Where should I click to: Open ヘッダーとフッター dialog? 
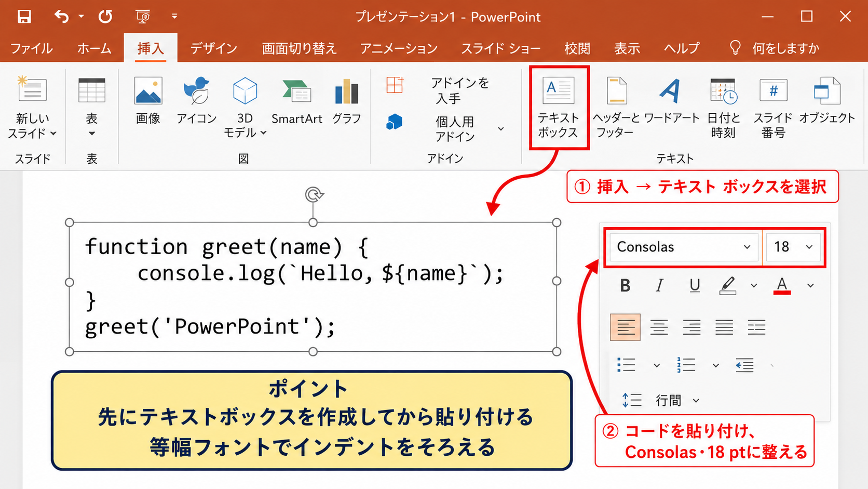[x=616, y=108]
